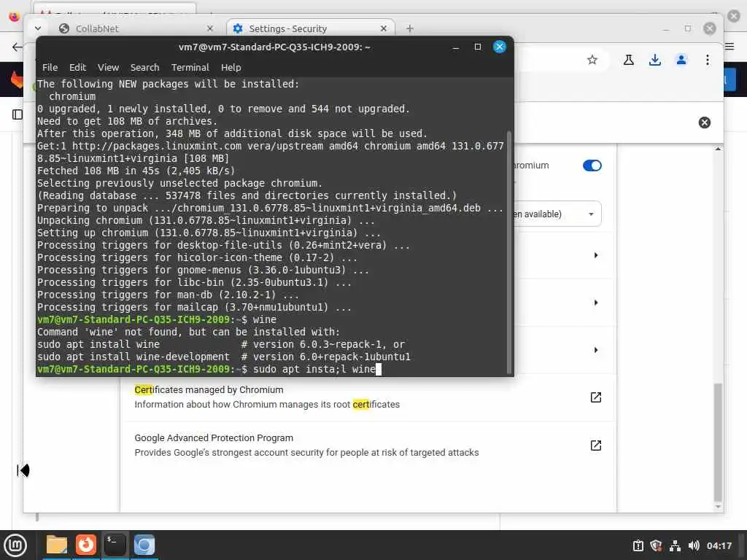Open Google Advanced Protection Program external link
Screen dimensions: 747x560
[x=595, y=446]
